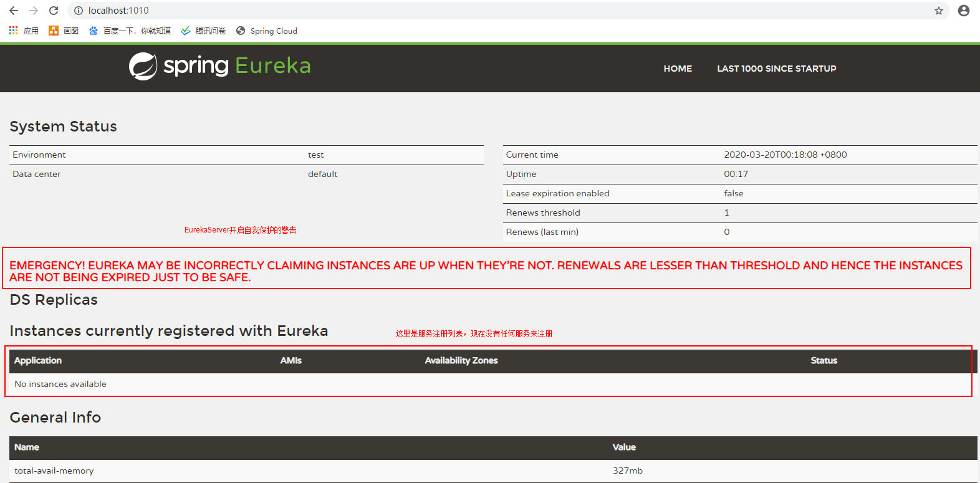The image size is (980, 483).
Task: Open the Spring Cloud bookmark label
Action: point(274,31)
